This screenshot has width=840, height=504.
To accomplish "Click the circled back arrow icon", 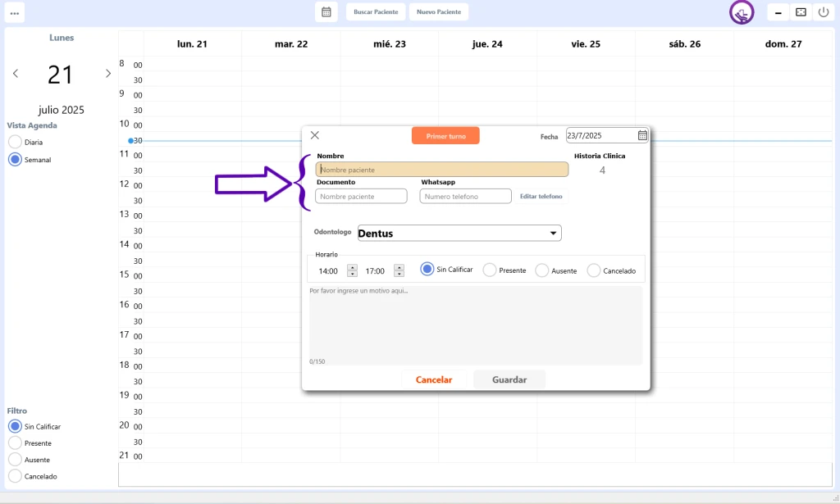I will click(x=742, y=12).
